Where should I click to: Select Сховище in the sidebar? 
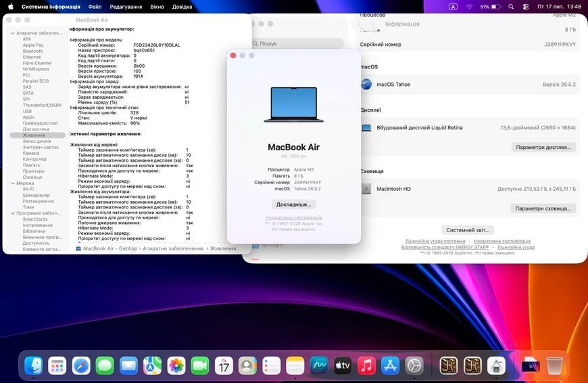(32, 177)
